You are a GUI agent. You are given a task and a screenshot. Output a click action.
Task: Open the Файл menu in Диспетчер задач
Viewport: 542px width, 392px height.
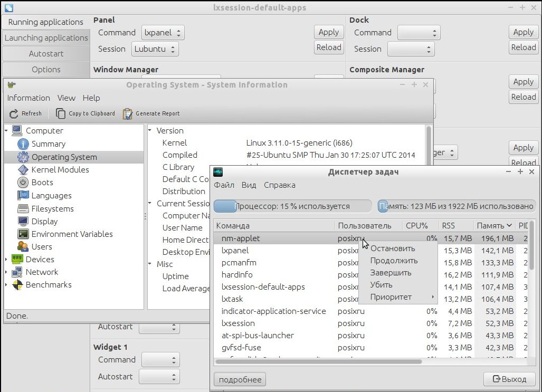click(224, 185)
